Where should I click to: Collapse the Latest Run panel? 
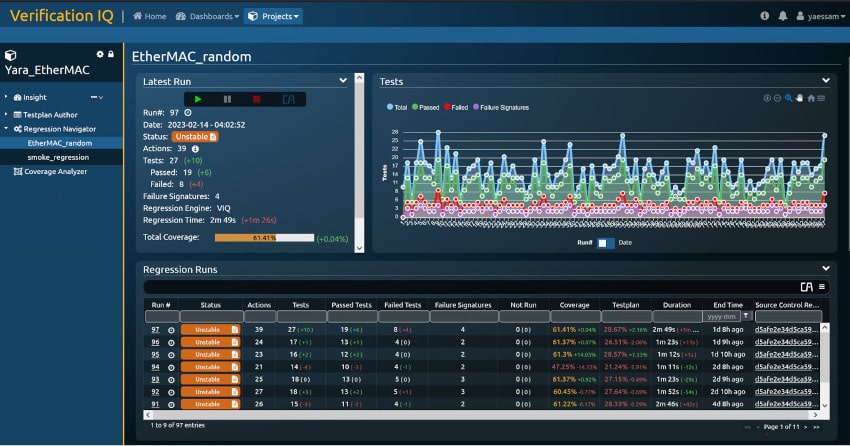(343, 81)
